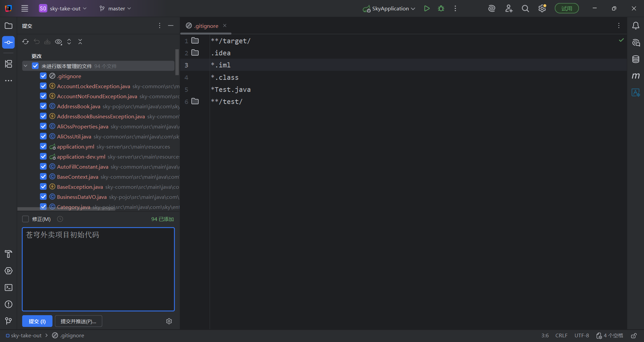Open the Maven tool window
Image resolution: width=644 pixels, height=342 pixels.
click(x=636, y=76)
